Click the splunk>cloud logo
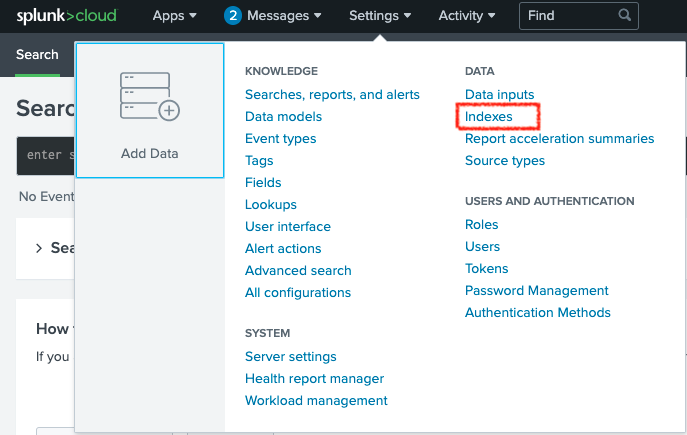Screen dimensions: 687x435 [x=67, y=16]
